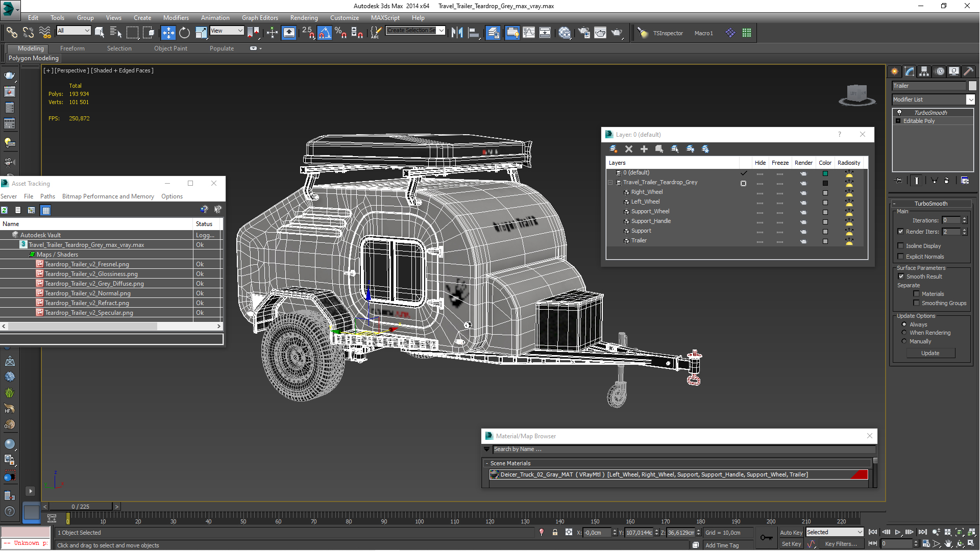Collapse Travel_Trailer_Teardrop_Grey layer tree
The height and width of the screenshot is (551, 980).
tap(610, 183)
